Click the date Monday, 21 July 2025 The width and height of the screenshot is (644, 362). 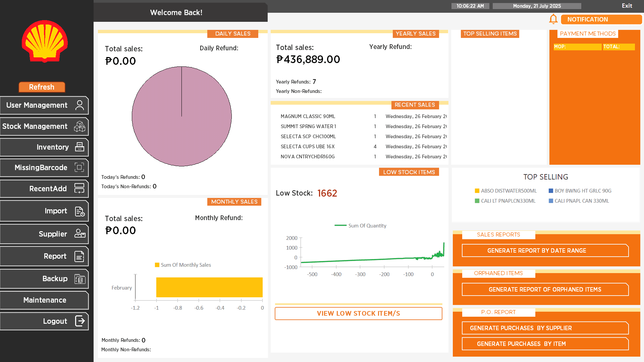coord(537,6)
